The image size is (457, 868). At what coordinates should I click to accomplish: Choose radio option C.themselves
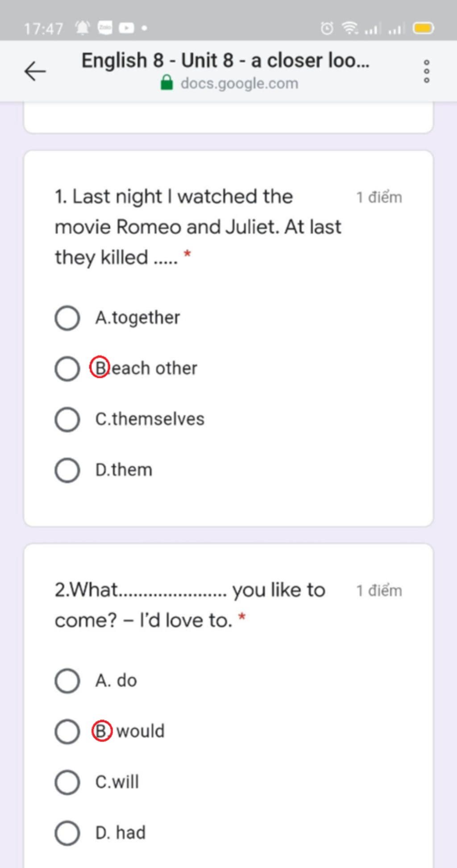67,419
